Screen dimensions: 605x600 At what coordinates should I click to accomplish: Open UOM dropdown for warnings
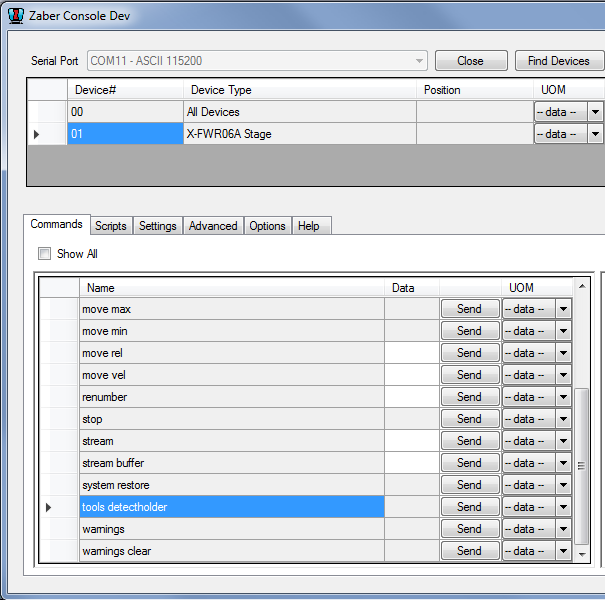tap(563, 529)
